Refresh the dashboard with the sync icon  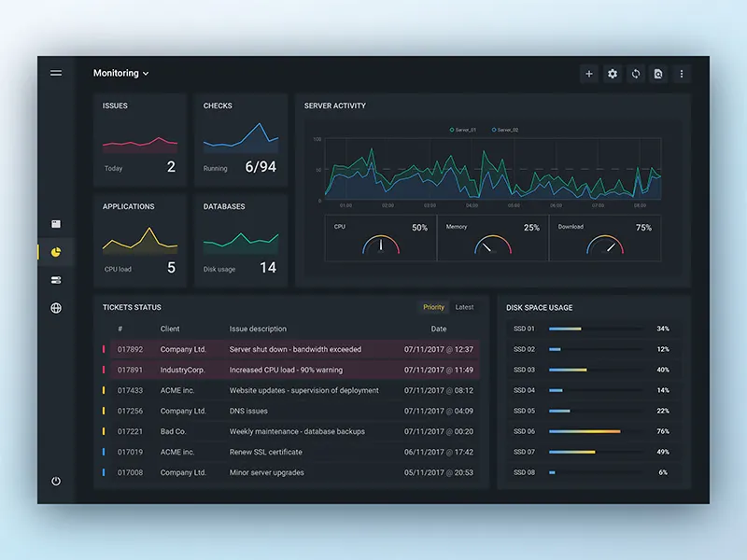click(636, 73)
